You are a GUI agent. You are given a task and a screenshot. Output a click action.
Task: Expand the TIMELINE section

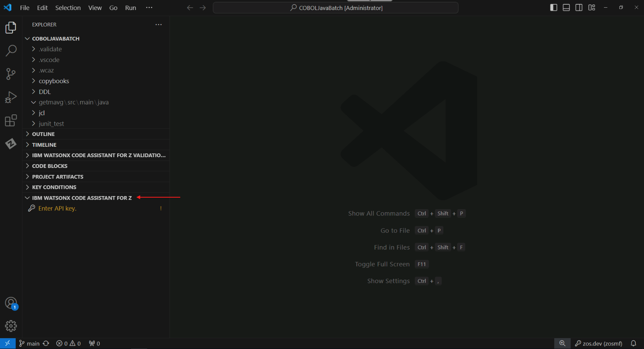(x=96, y=145)
